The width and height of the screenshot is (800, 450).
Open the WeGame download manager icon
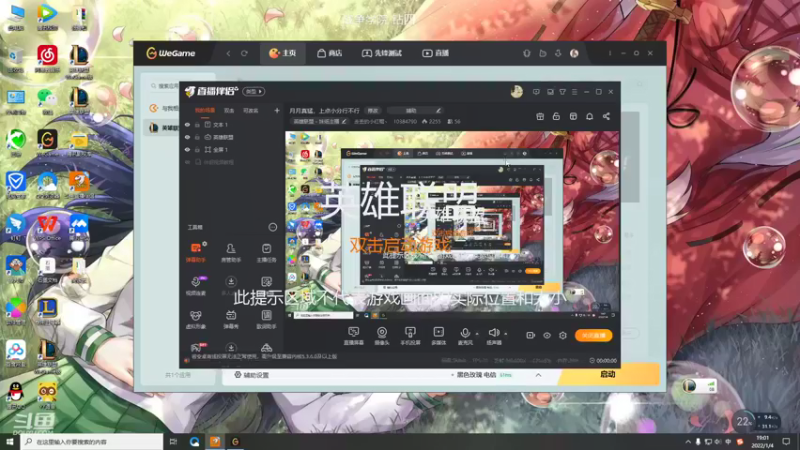coord(558,53)
